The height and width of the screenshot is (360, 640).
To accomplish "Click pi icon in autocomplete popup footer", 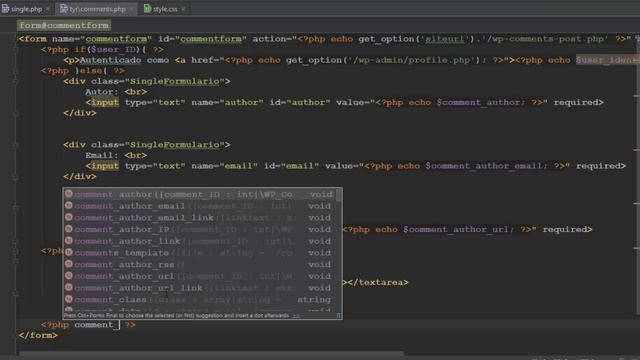I will (338, 316).
